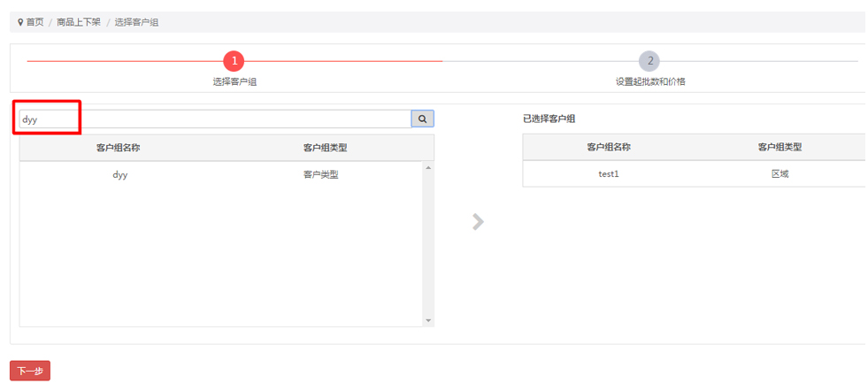Select the test1 row in the selected groups table
This screenshot has height=391, width=868.
609,174
